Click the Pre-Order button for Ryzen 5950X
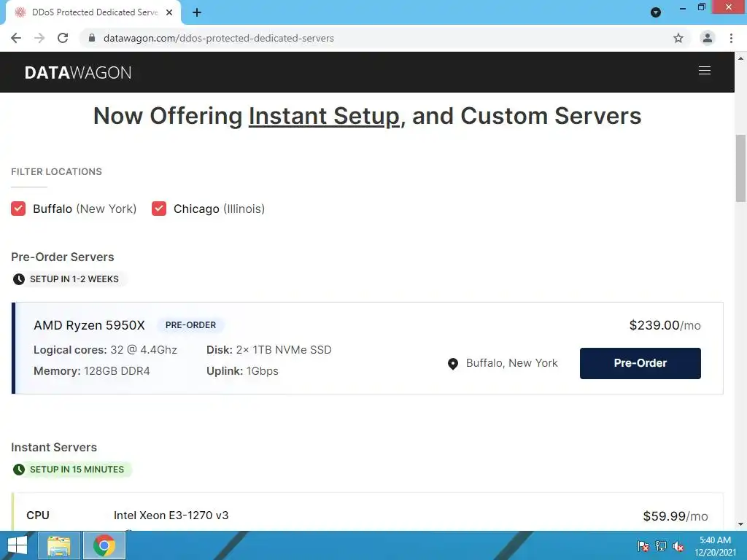 (640, 363)
